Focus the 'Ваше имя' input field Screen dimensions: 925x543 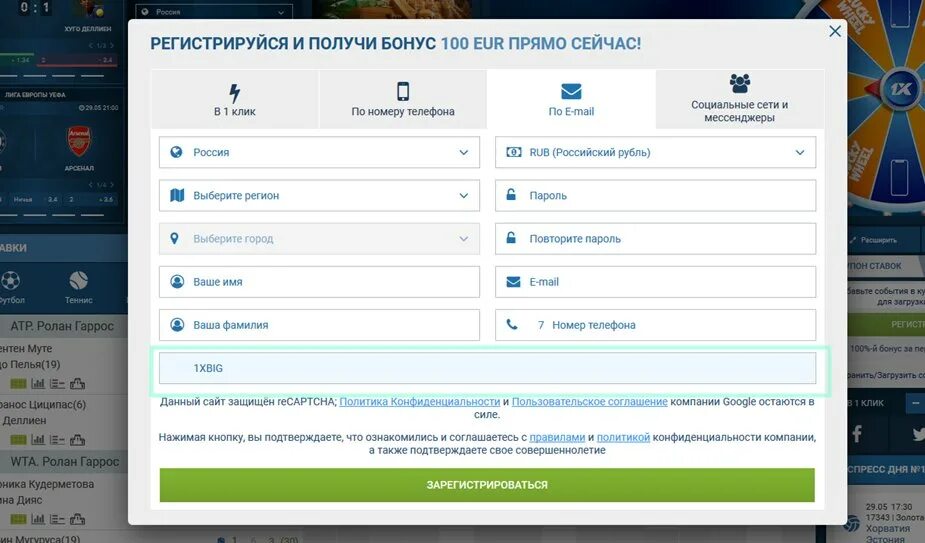coord(319,282)
